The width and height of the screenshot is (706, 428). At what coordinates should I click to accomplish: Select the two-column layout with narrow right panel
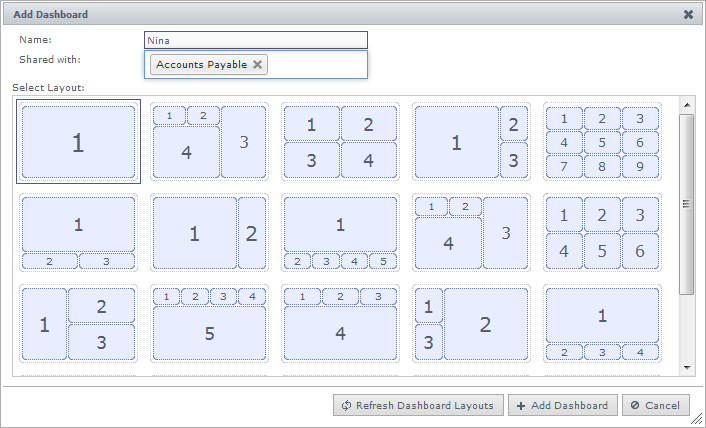pos(209,233)
